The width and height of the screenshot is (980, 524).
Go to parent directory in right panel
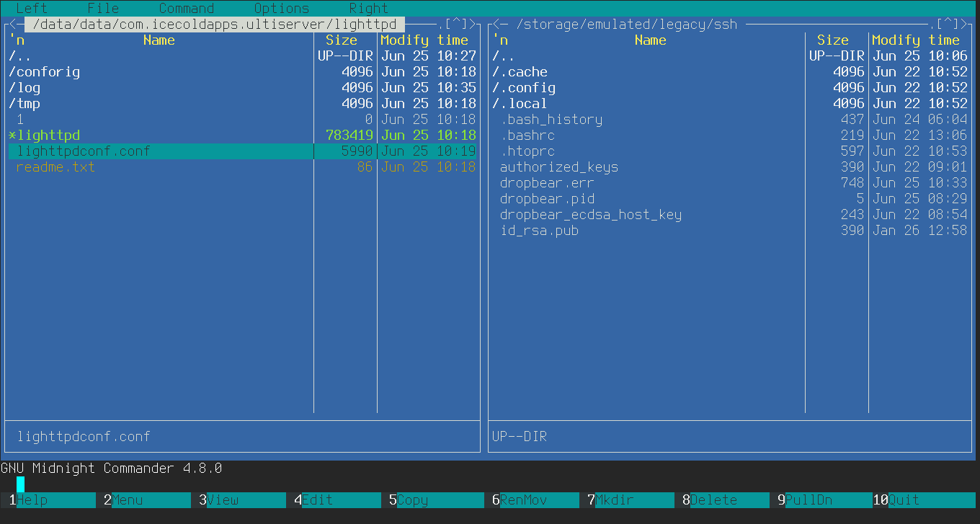click(x=503, y=56)
